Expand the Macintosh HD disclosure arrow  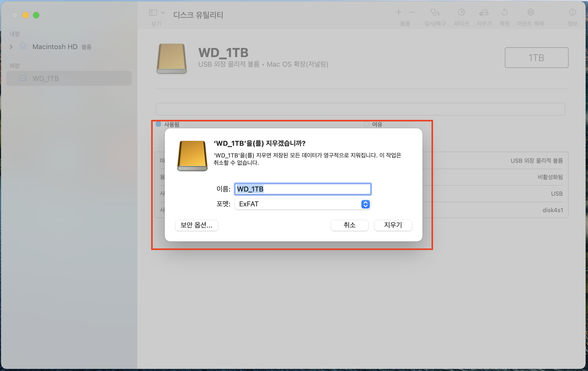click(x=11, y=47)
